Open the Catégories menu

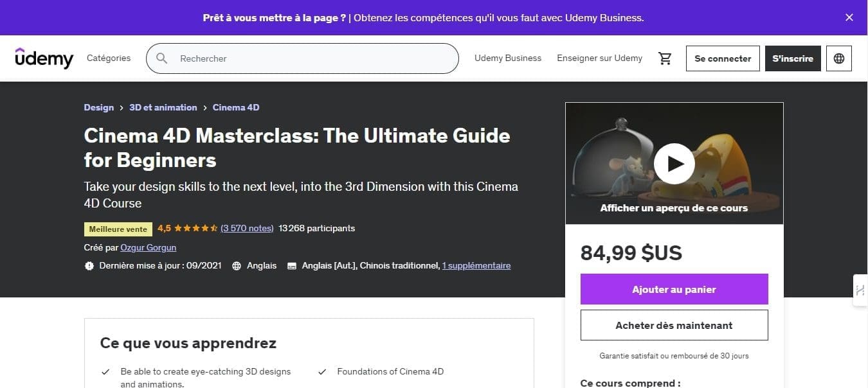[109, 58]
